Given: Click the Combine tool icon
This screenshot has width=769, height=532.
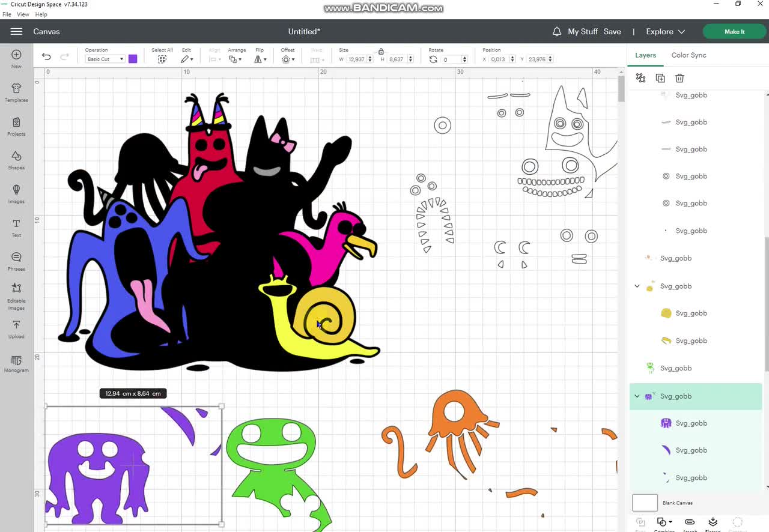Looking at the screenshot, I should [664, 524].
